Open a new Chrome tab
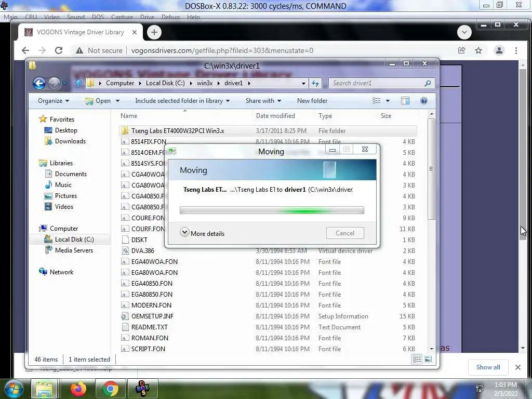The image size is (532, 399). click(x=154, y=32)
